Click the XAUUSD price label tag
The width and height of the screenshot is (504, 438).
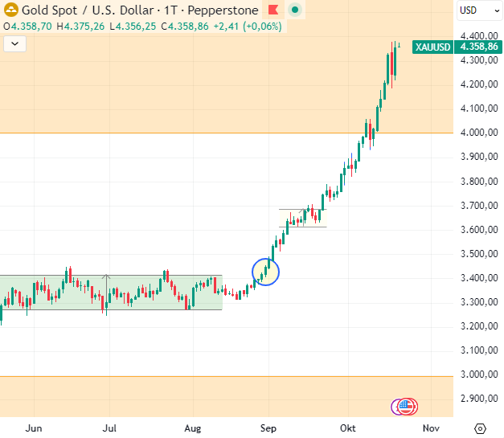(x=432, y=47)
